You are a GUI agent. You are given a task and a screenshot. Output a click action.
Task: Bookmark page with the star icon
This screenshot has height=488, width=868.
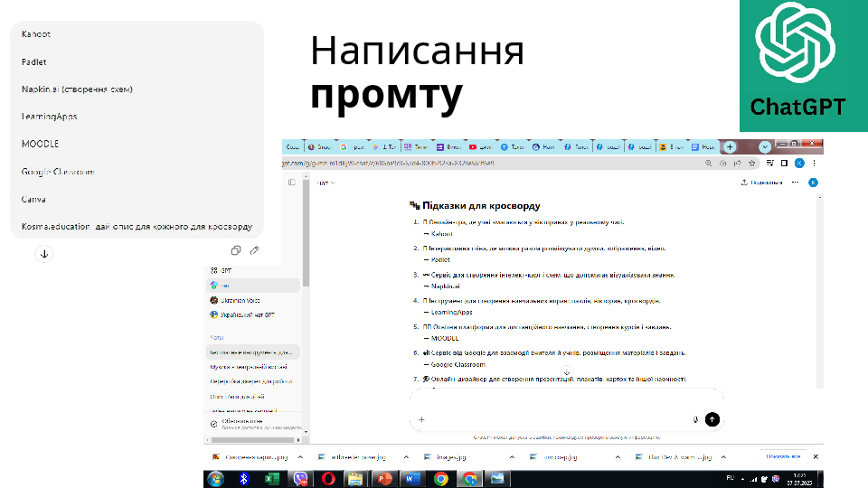(751, 164)
